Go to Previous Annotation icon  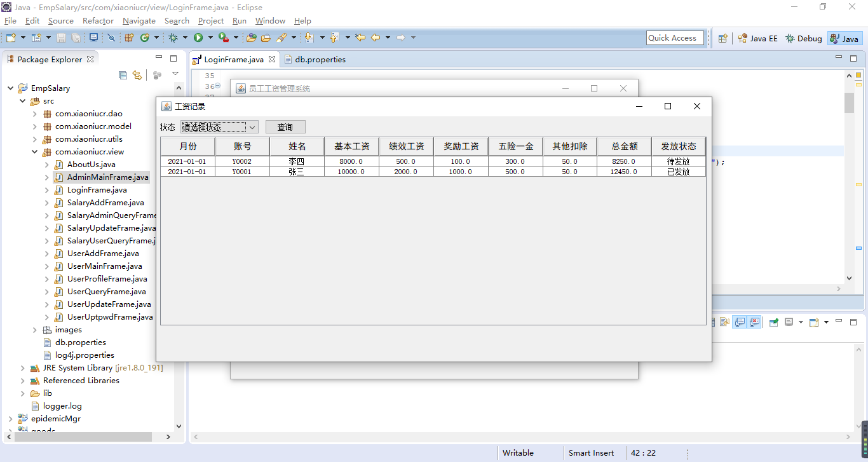(x=334, y=37)
